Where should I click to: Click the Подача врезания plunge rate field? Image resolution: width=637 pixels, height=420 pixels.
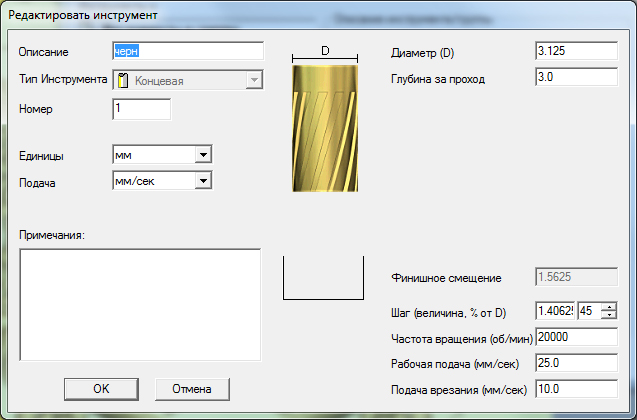coord(576,388)
